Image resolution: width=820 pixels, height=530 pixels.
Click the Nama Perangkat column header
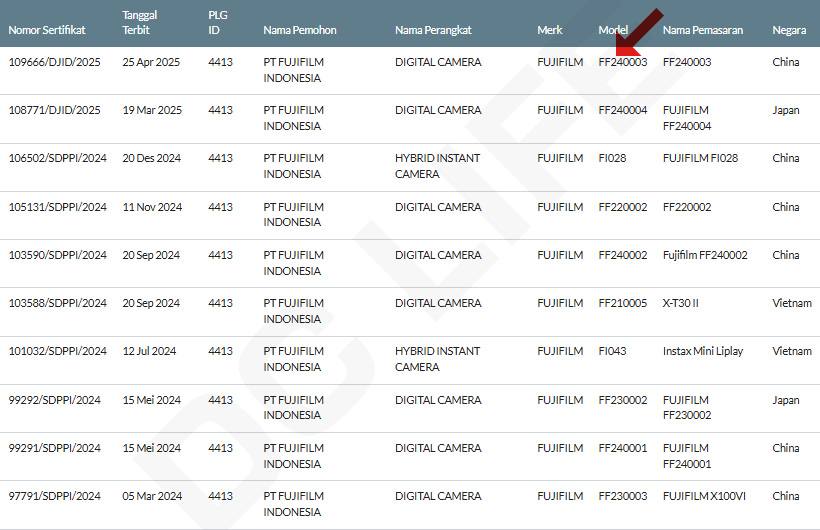click(x=433, y=30)
